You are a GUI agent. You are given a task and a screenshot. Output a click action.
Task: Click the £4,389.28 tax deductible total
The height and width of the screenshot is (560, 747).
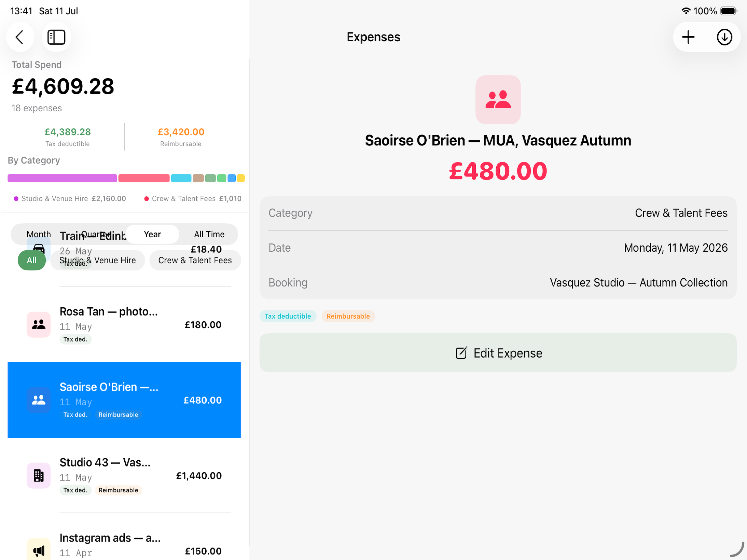tap(68, 132)
